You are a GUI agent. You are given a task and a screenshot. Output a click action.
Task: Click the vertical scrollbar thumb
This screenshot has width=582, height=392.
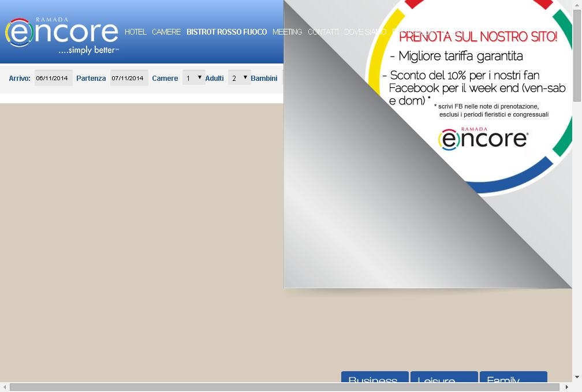coord(577,55)
